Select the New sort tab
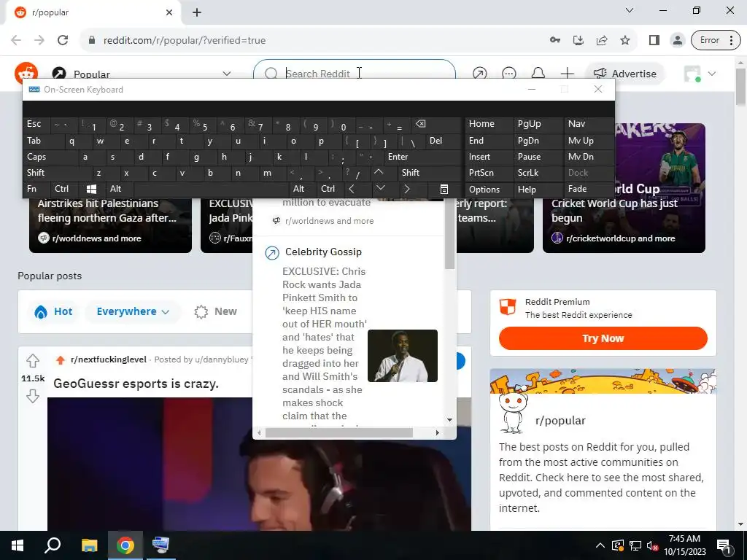 (216, 311)
